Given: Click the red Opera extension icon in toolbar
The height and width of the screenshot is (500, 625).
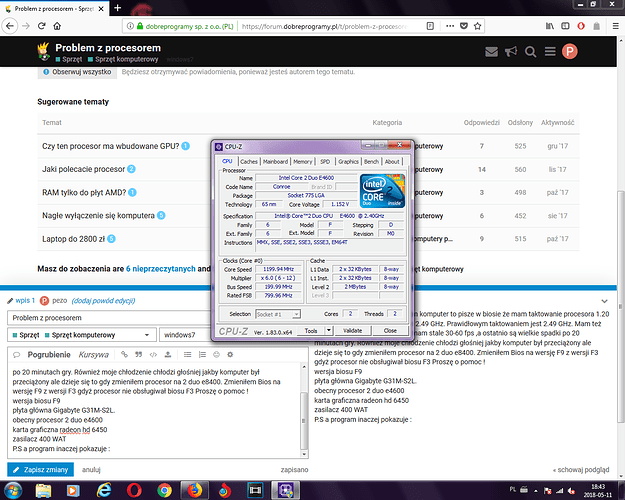Looking at the screenshot, I should point(581,26).
